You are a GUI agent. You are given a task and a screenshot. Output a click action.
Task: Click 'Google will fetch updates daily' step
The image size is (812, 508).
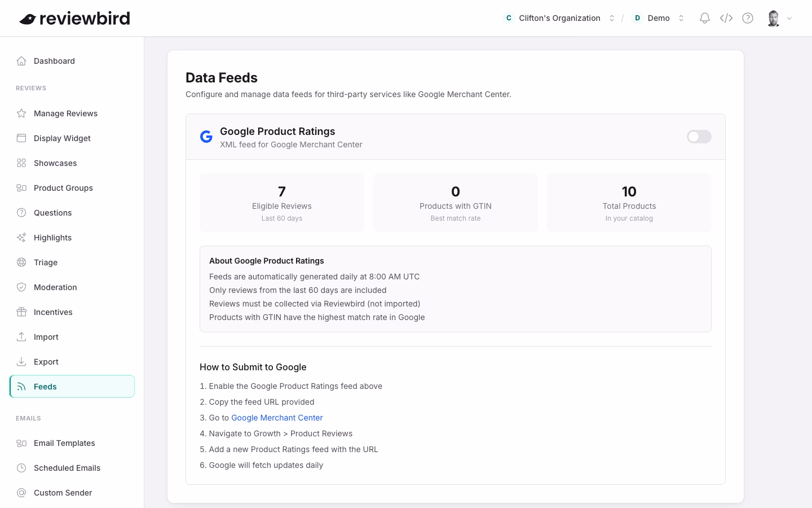(x=262, y=465)
